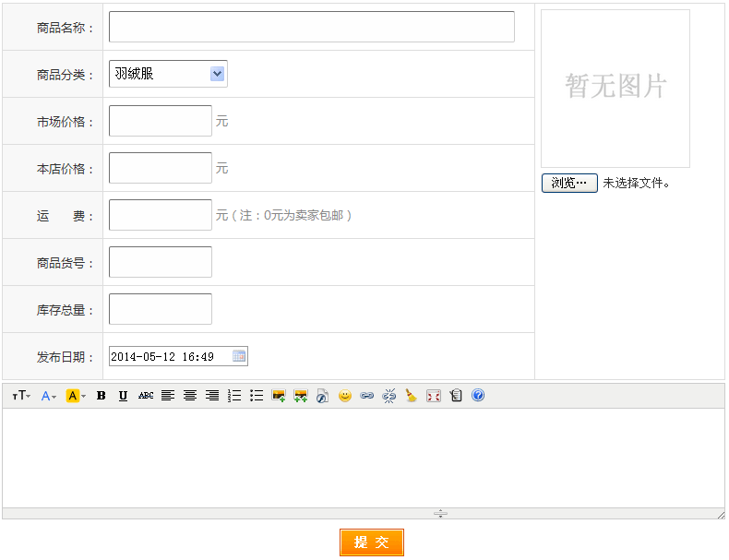Screen dimensions: 729x560
Task: Click the 浏览 file browse button
Action: pyautogui.click(x=569, y=183)
